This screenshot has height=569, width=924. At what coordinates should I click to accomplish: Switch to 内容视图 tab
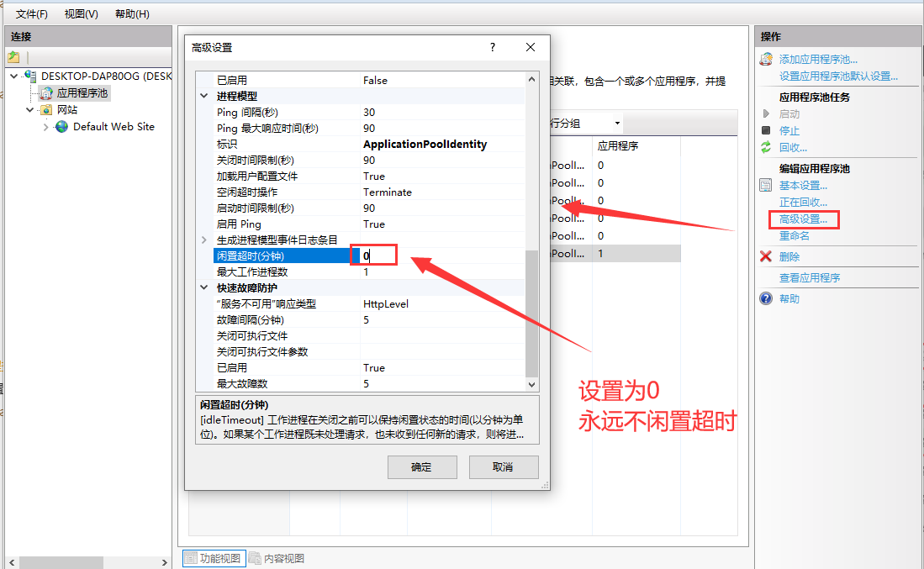(277, 558)
